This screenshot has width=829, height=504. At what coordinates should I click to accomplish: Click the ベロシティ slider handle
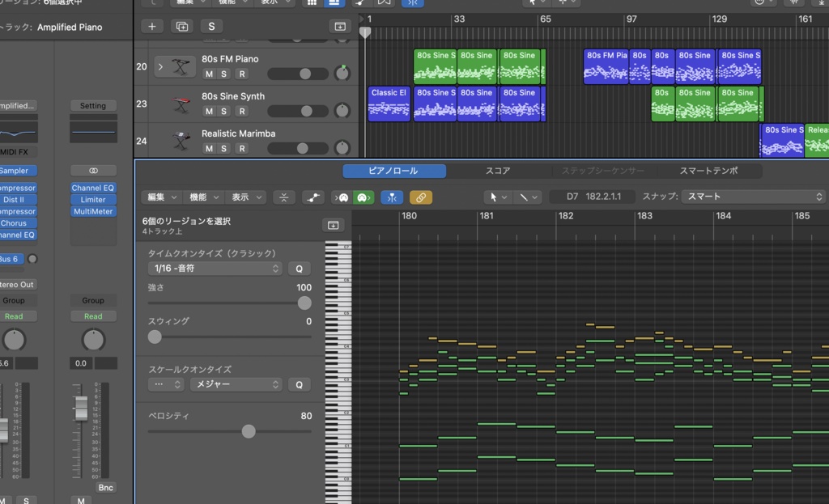coord(249,432)
